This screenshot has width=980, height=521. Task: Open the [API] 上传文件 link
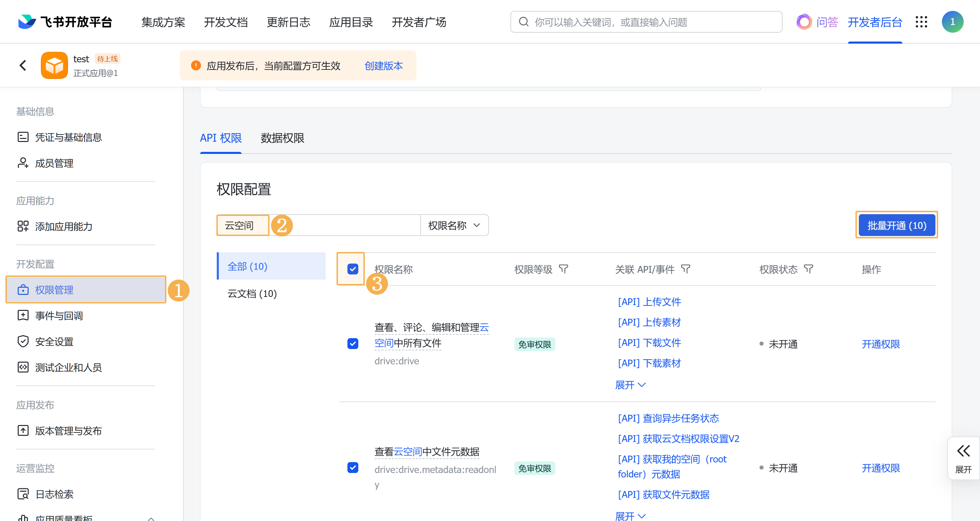point(649,302)
